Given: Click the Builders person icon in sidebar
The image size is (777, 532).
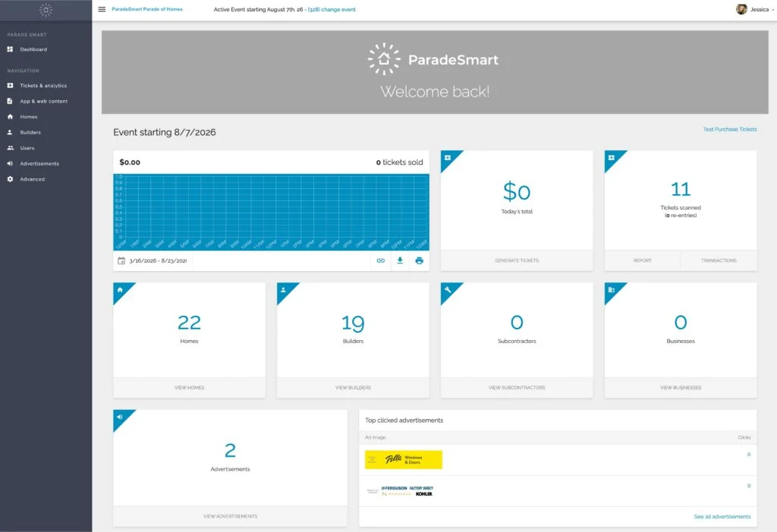Looking at the screenshot, I should [x=10, y=132].
